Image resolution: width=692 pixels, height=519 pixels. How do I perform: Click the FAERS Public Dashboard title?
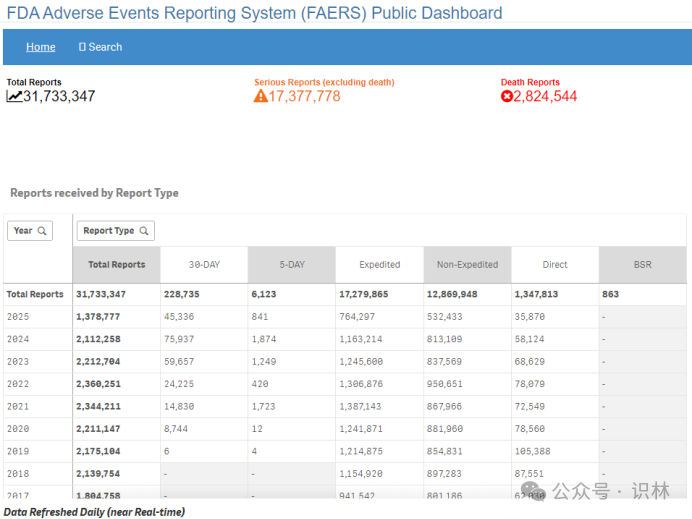(x=254, y=13)
